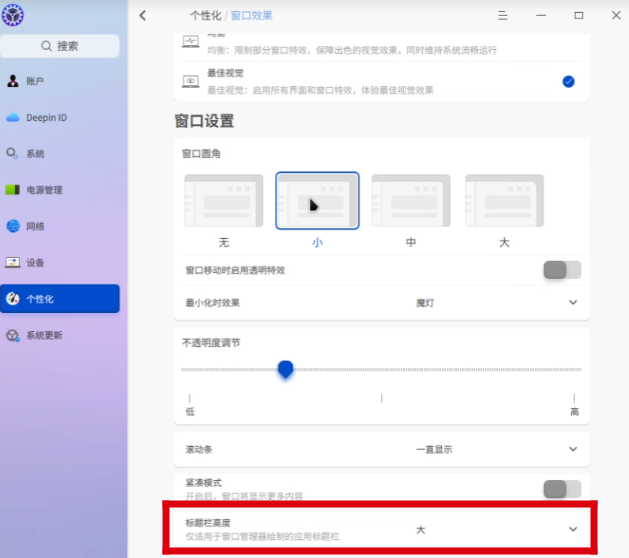Image resolution: width=629 pixels, height=558 pixels.
Task: Click the search magnifier icon
Action: 47,46
